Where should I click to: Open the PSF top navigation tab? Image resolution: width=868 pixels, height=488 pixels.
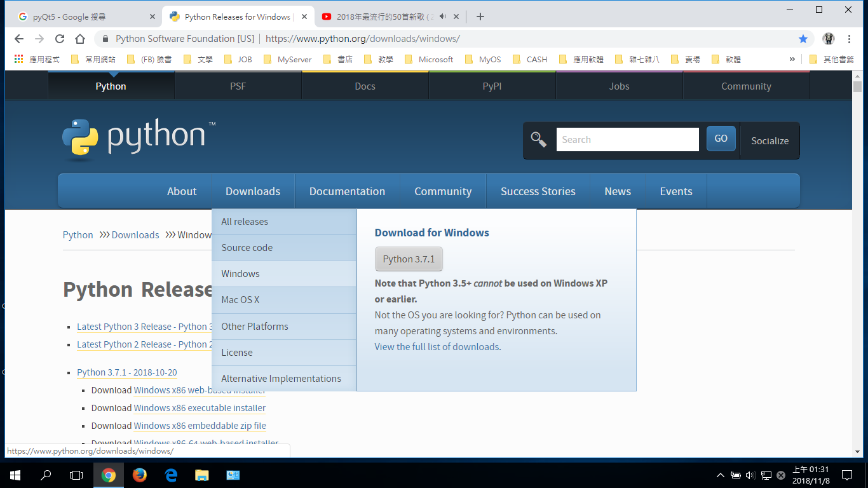point(238,86)
